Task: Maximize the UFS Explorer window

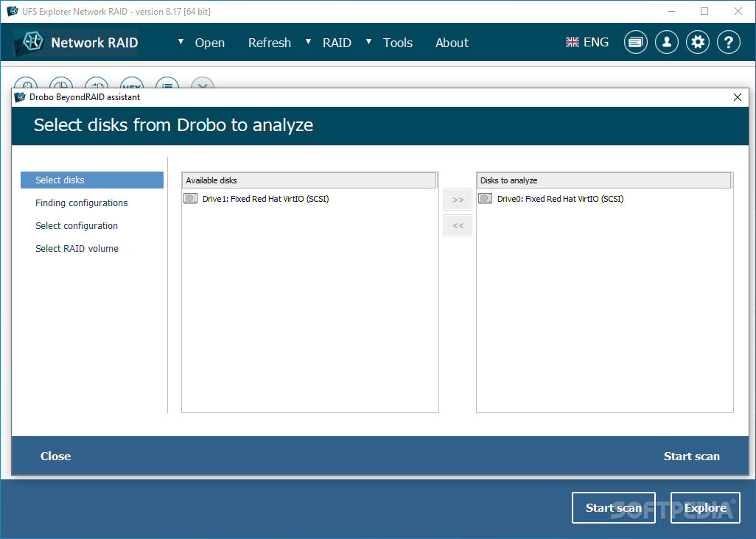Action: click(704, 11)
